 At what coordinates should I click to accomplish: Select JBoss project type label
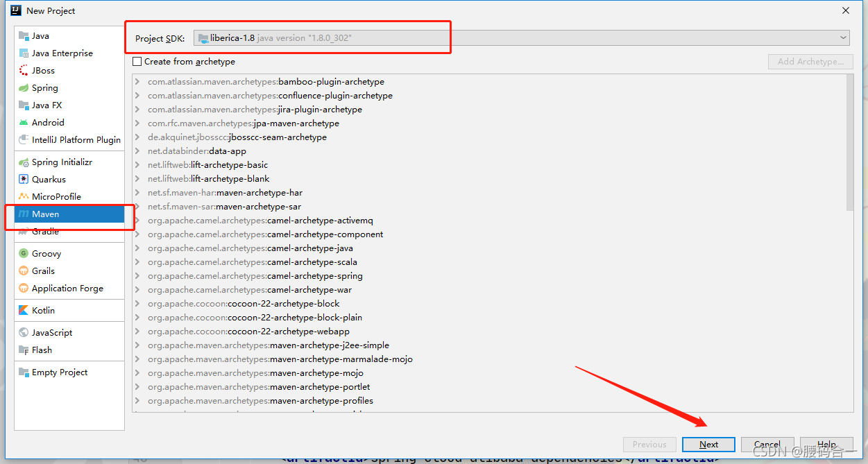pyautogui.click(x=43, y=71)
